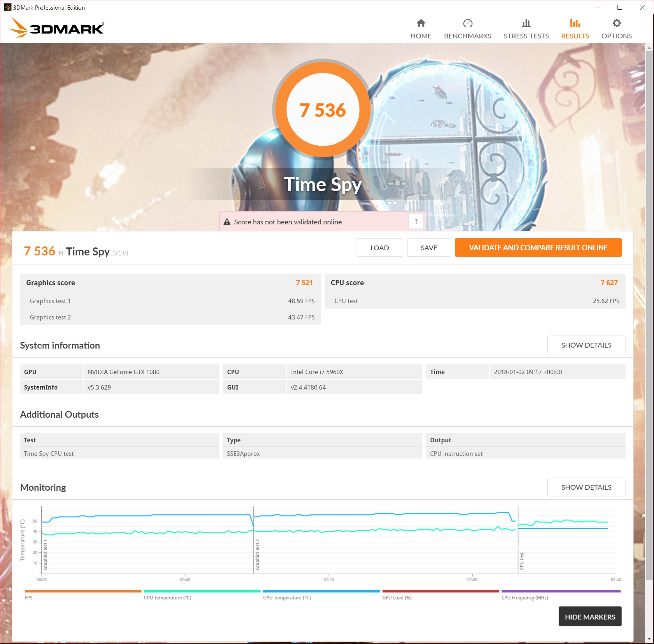Go to the BENCHMARKS tab label
Viewport: 654px width, 644px height.
coord(467,36)
